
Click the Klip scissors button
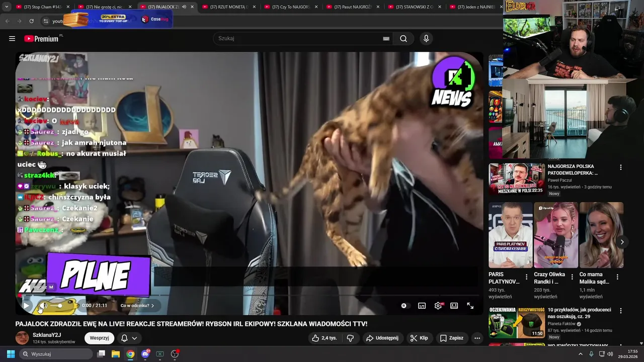pyautogui.click(x=419, y=338)
